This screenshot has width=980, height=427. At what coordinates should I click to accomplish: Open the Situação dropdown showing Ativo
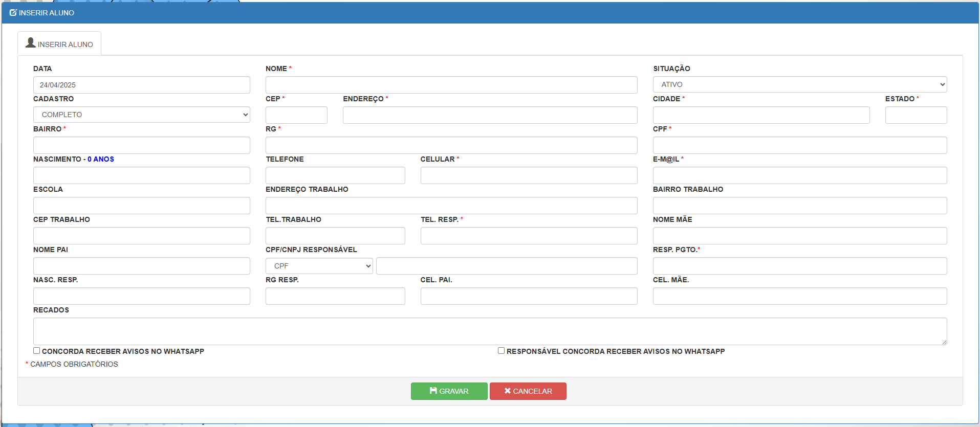(x=799, y=84)
